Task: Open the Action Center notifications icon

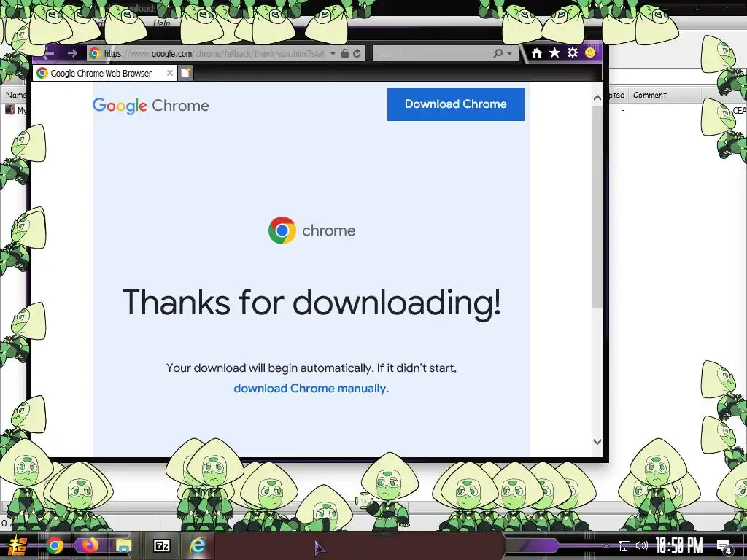Action: click(724, 546)
